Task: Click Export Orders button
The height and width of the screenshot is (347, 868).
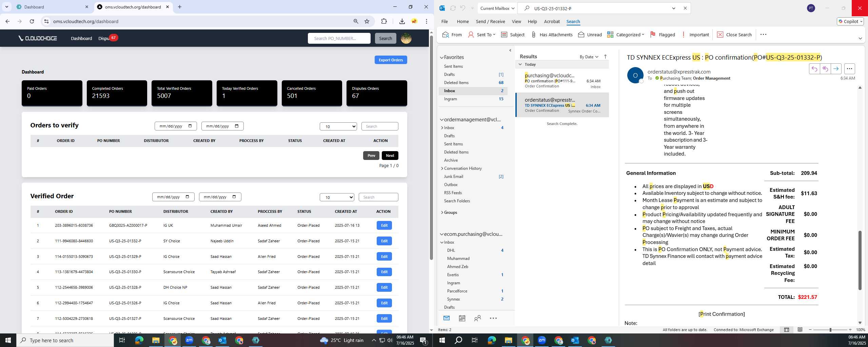Action: [391, 60]
